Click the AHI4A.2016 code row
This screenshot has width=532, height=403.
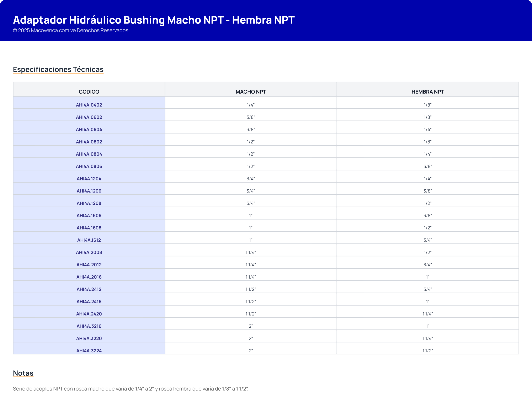coord(89,277)
